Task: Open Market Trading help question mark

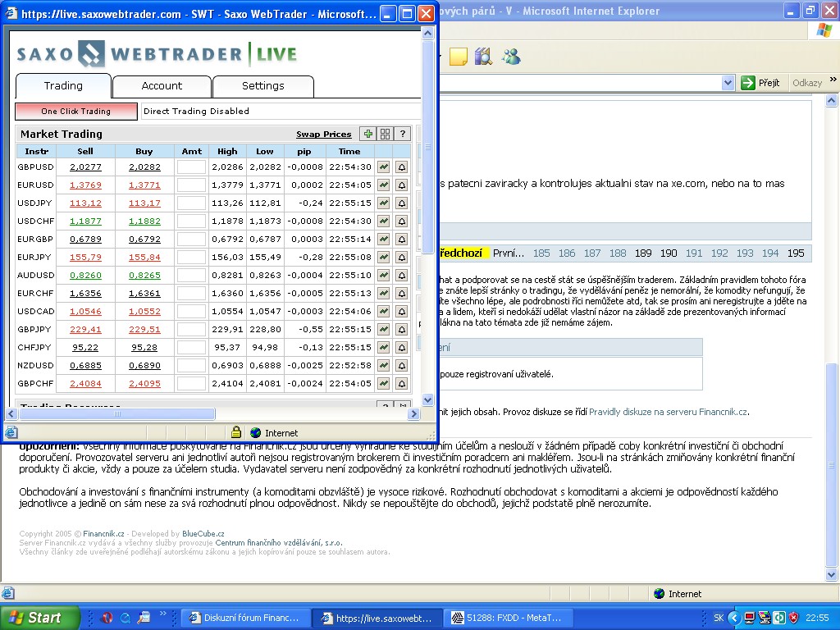Action: [402, 134]
